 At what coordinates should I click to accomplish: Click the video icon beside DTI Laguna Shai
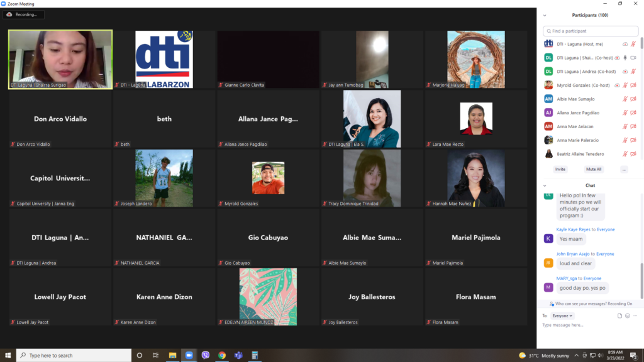click(x=633, y=58)
